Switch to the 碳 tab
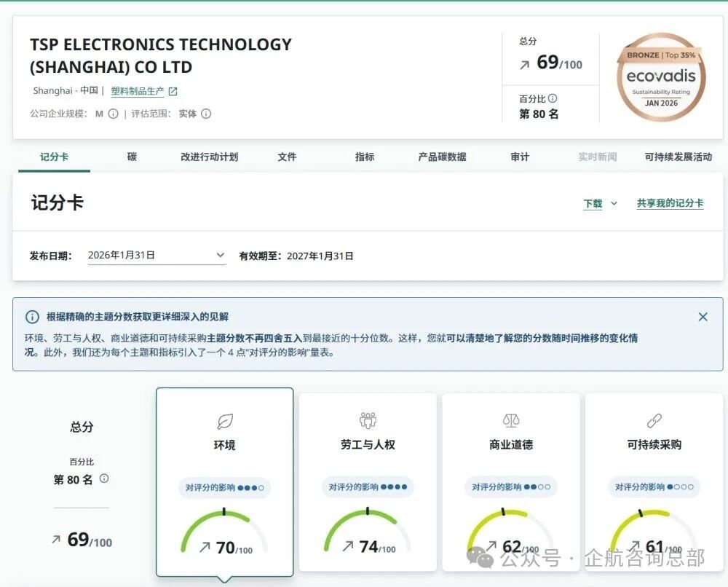This screenshot has height=587, width=728. click(x=132, y=157)
